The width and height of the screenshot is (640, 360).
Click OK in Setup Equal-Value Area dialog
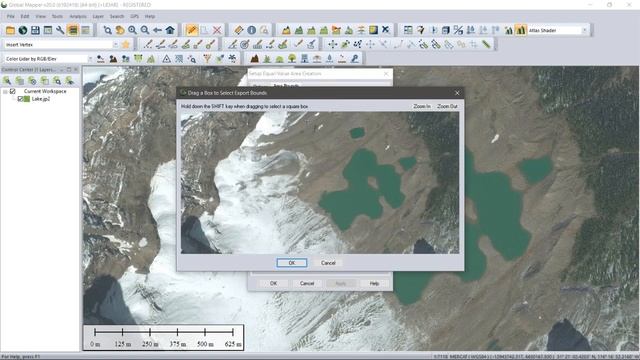(273, 283)
